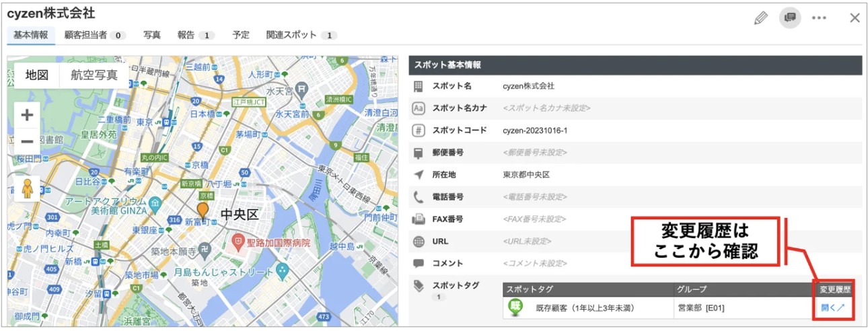
Task: Click the 聖路加国際病院 map marker
Action: 238,241
